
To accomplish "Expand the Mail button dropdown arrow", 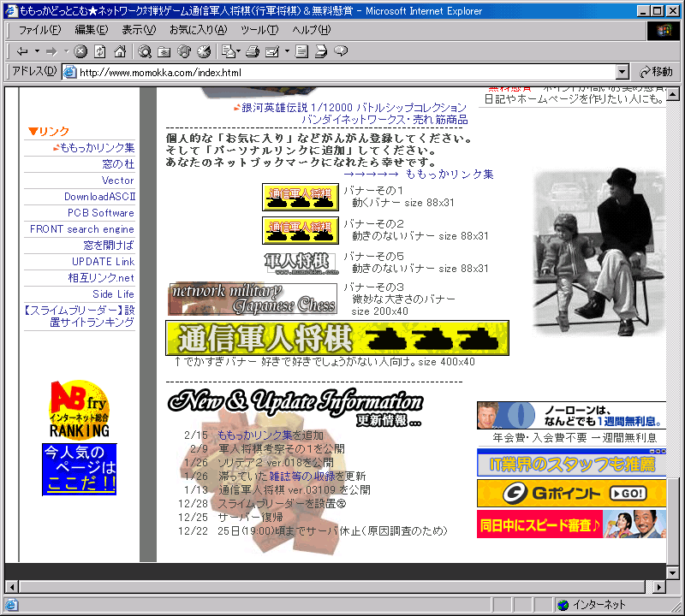I will pos(239,51).
